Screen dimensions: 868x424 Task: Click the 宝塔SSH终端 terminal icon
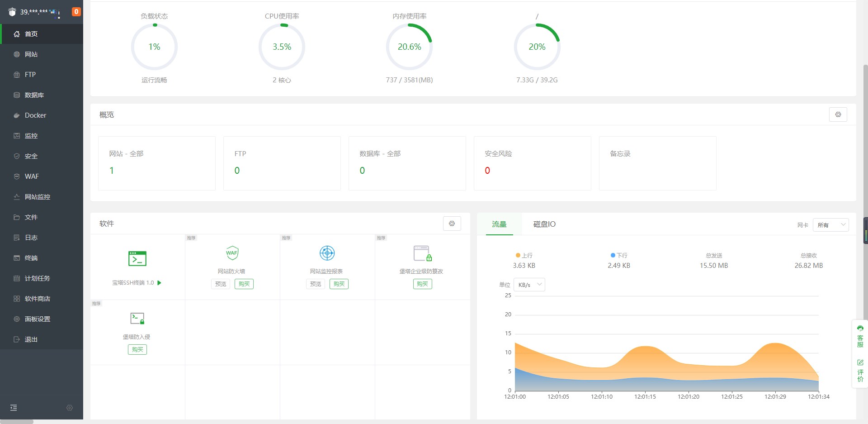point(137,258)
